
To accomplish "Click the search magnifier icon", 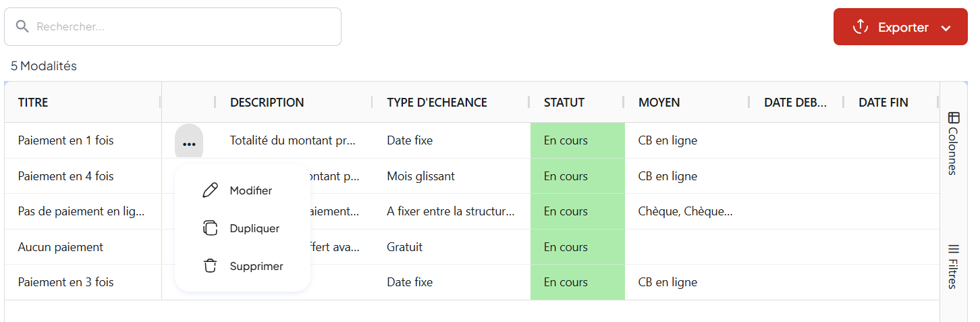I will click(22, 26).
